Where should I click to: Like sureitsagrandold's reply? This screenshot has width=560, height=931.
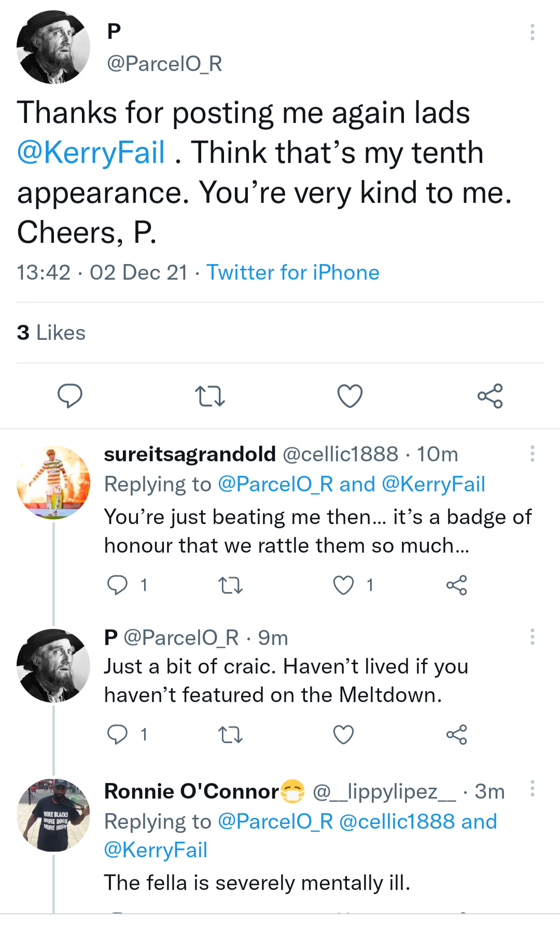343,585
